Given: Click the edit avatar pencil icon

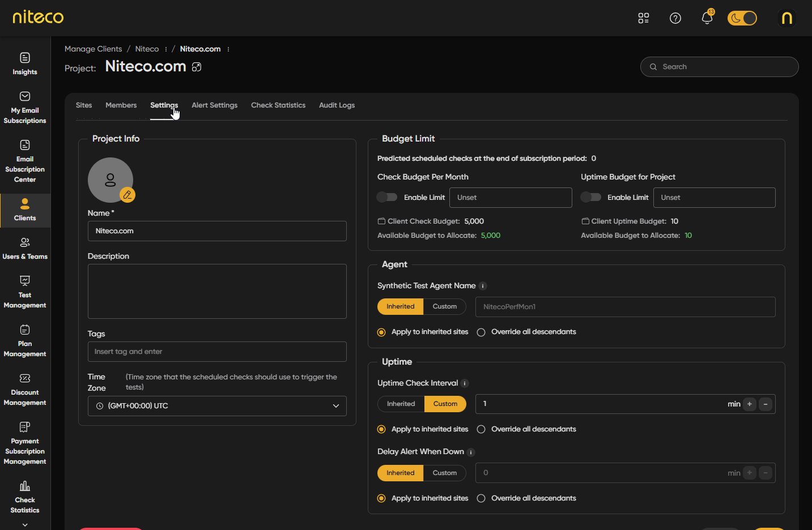Looking at the screenshot, I should (x=127, y=195).
